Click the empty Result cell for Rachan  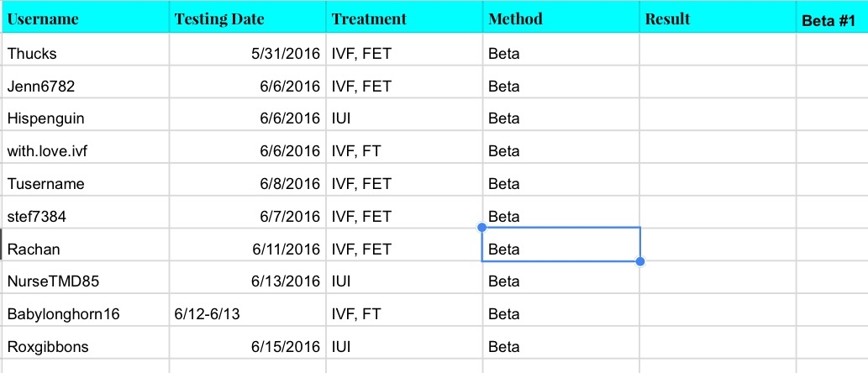click(x=717, y=250)
